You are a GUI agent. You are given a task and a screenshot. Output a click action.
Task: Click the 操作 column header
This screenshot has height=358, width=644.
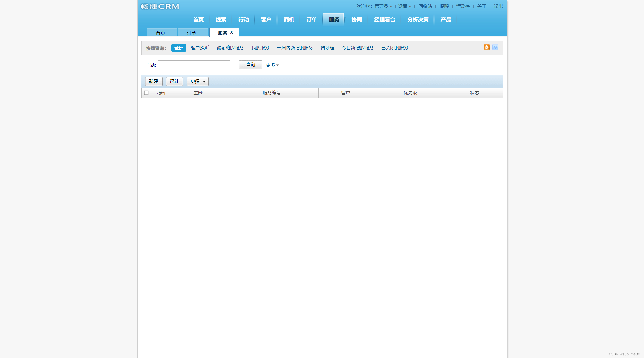click(x=162, y=93)
